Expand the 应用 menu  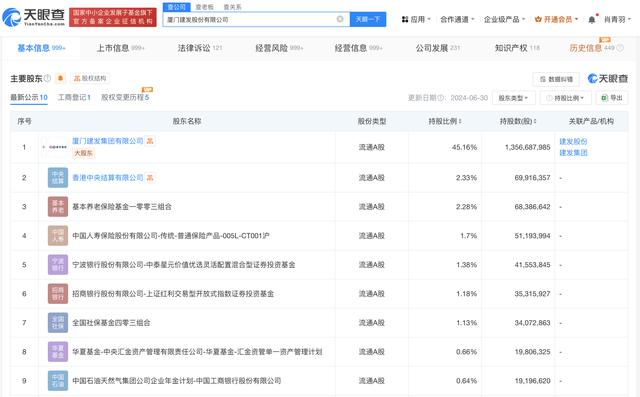[416, 19]
